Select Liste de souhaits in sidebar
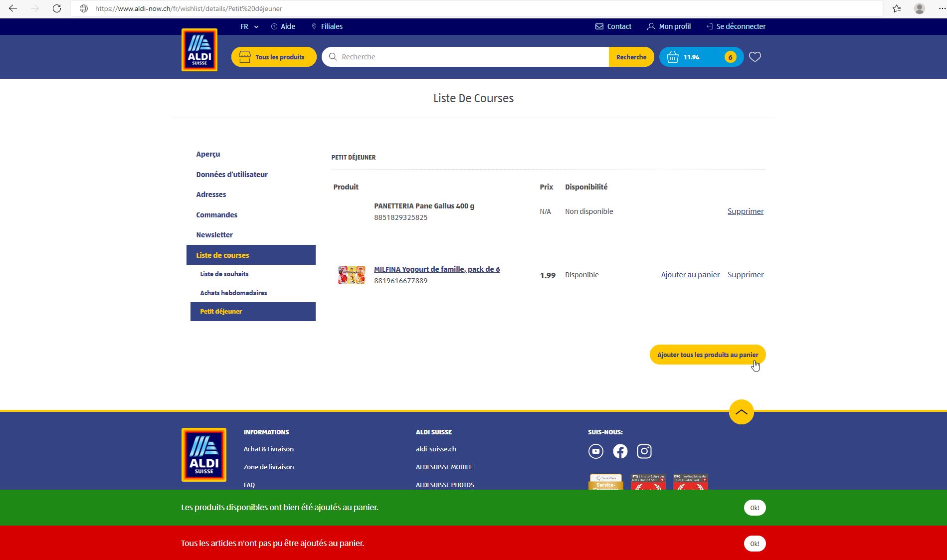Viewport: 947px width, 560px height. coord(224,274)
